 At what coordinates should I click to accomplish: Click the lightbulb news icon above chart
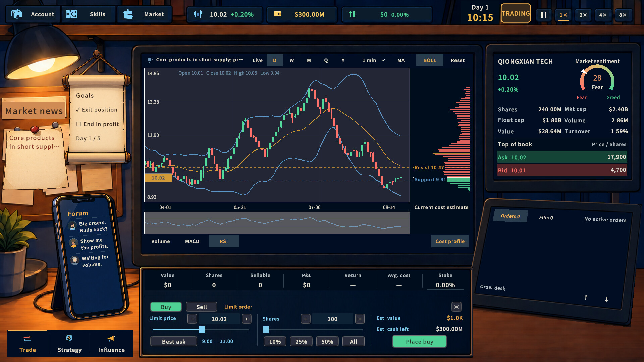pos(150,60)
